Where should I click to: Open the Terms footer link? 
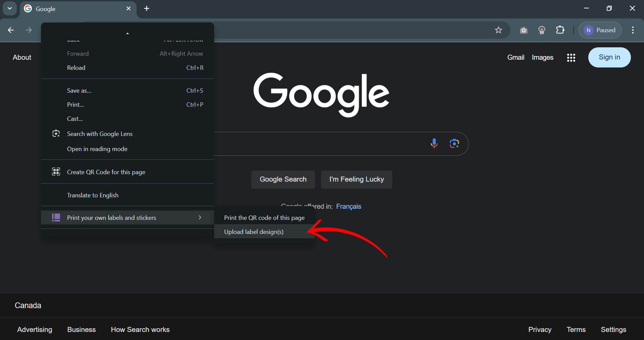[576, 330]
